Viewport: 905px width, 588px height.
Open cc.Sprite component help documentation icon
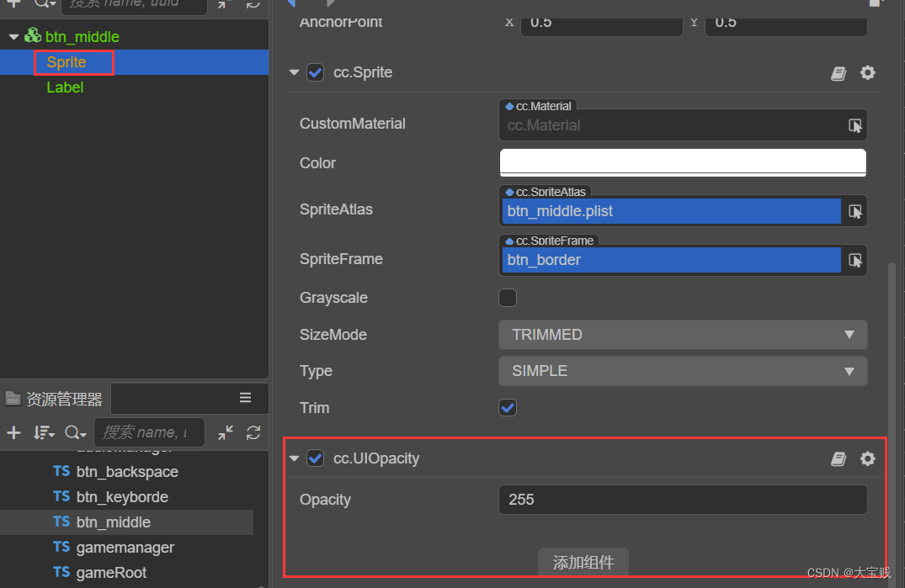click(838, 73)
